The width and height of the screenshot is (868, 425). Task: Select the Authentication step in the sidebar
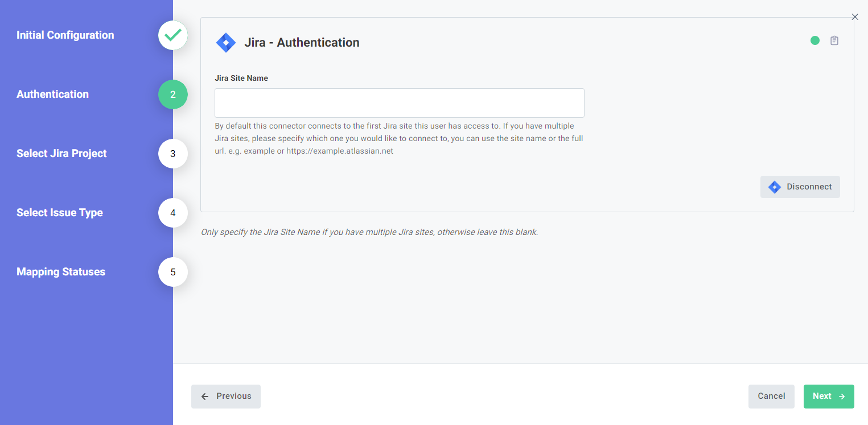[x=52, y=94]
